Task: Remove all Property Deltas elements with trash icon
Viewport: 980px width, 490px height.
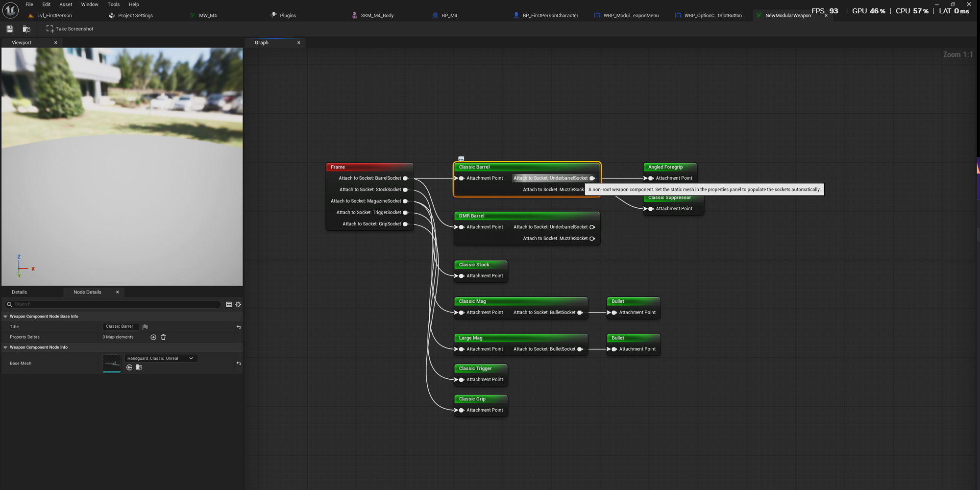Action: click(164, 337)
